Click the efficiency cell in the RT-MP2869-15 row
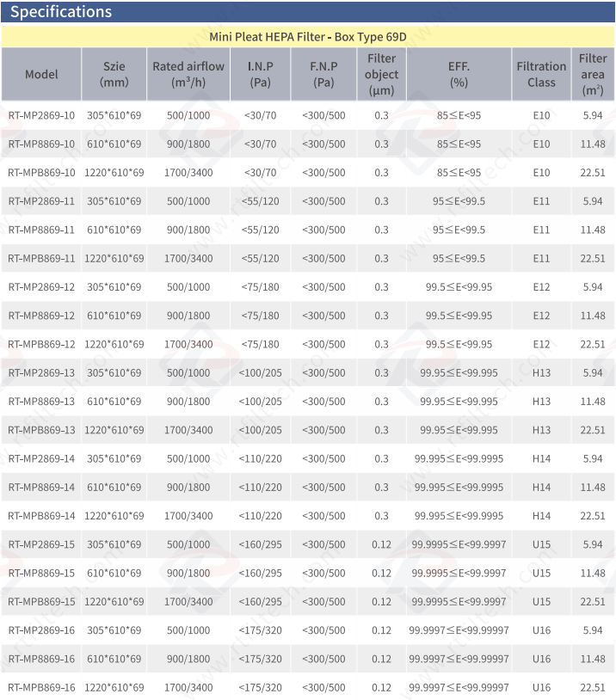The image size is (616, 700). coord(459,544)
